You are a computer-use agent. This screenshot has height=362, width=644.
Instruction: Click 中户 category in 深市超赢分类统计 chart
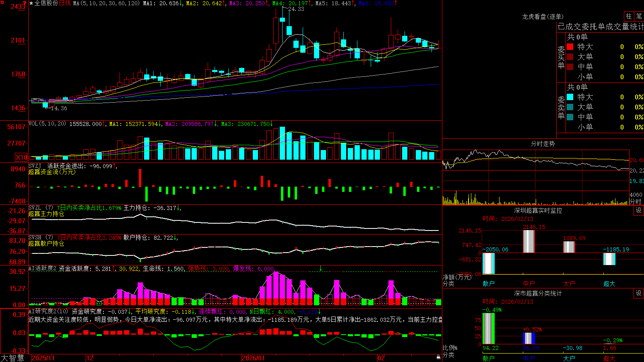[x=528, y=358]
